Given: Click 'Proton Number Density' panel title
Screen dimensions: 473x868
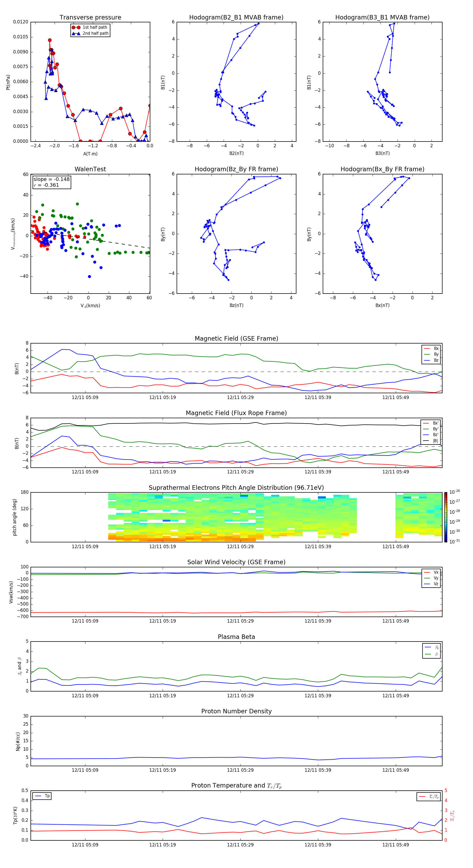Looking at the screenshot, I should point(236,711).
